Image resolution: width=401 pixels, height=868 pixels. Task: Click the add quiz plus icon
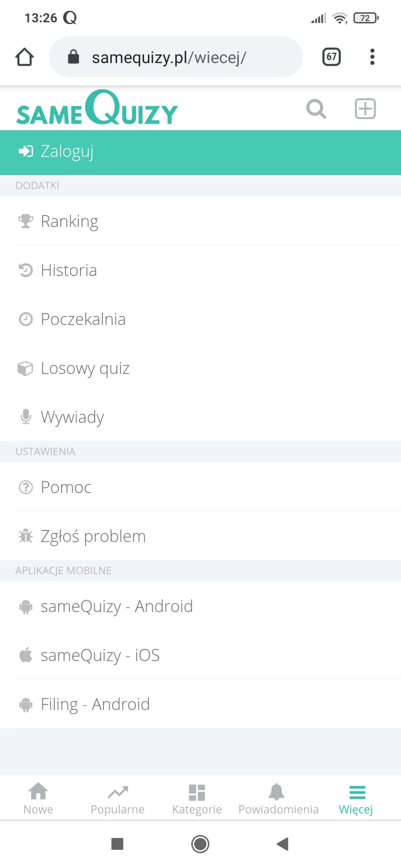(x=365, y=109)
